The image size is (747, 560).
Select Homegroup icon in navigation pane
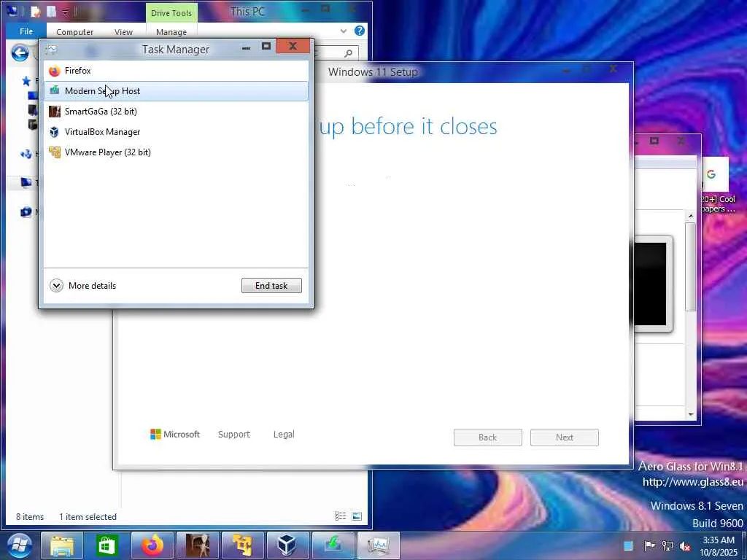pos(26,154)
